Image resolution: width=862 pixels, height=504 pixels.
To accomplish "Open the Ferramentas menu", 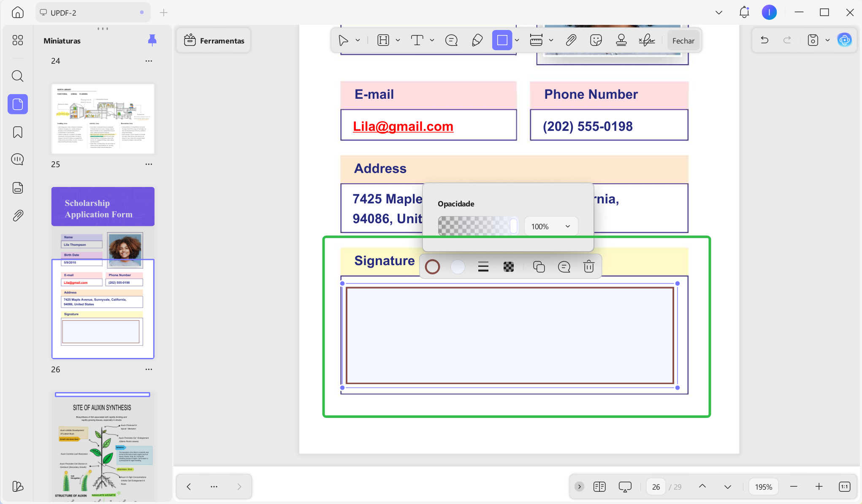I will (214, 41).
